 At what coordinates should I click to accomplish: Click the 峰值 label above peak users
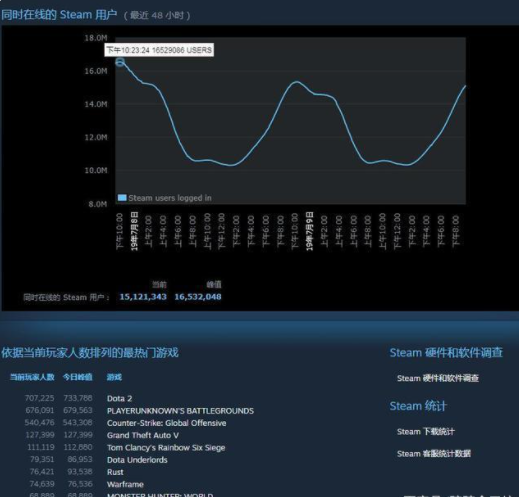tap(214, 285)
